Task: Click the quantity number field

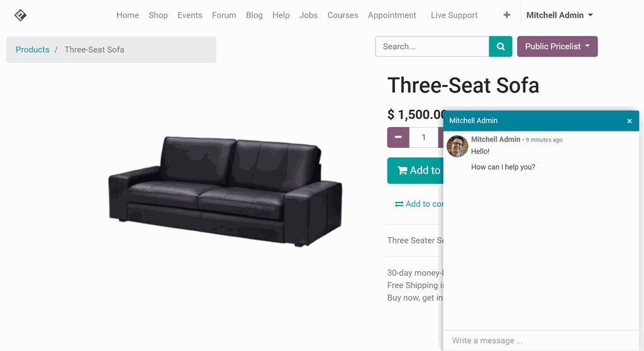Action: coord(424,137)
